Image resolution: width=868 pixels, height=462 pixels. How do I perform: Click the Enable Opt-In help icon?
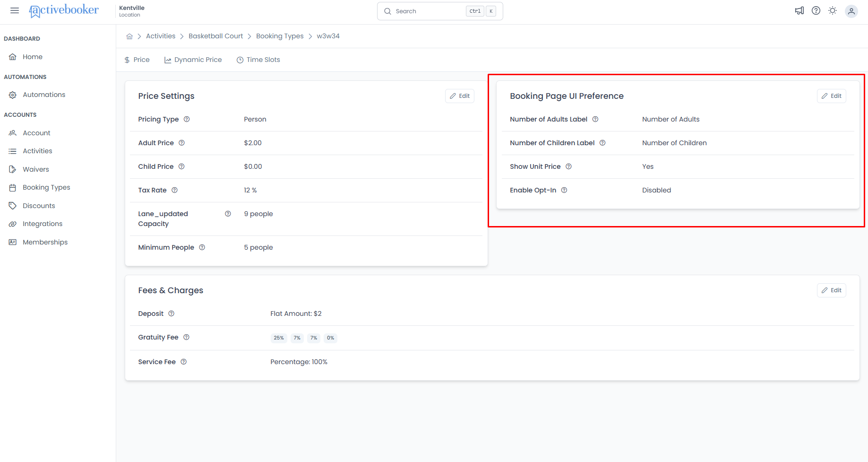click(564, 190)
